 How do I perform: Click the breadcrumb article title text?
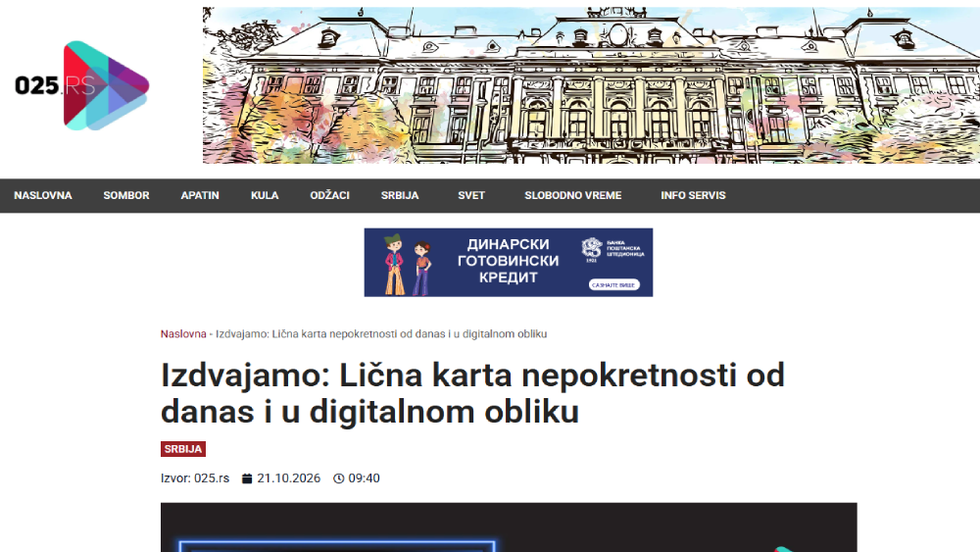tap(381, 333)
